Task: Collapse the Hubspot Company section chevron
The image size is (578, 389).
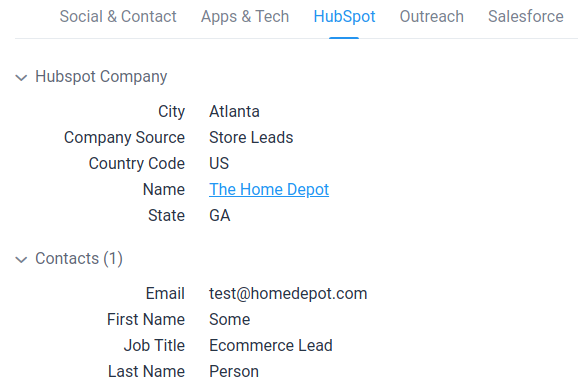Action: [x=21, y=77]
